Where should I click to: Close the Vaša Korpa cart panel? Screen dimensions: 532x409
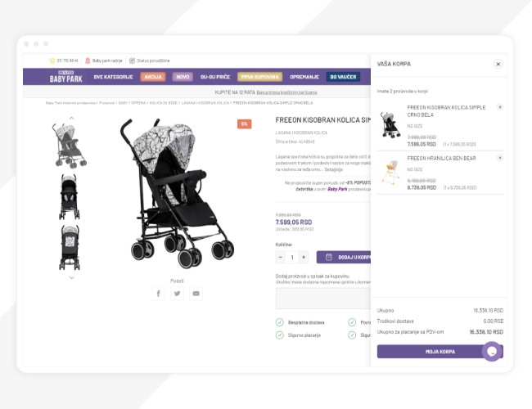click(x=498, y=64)
